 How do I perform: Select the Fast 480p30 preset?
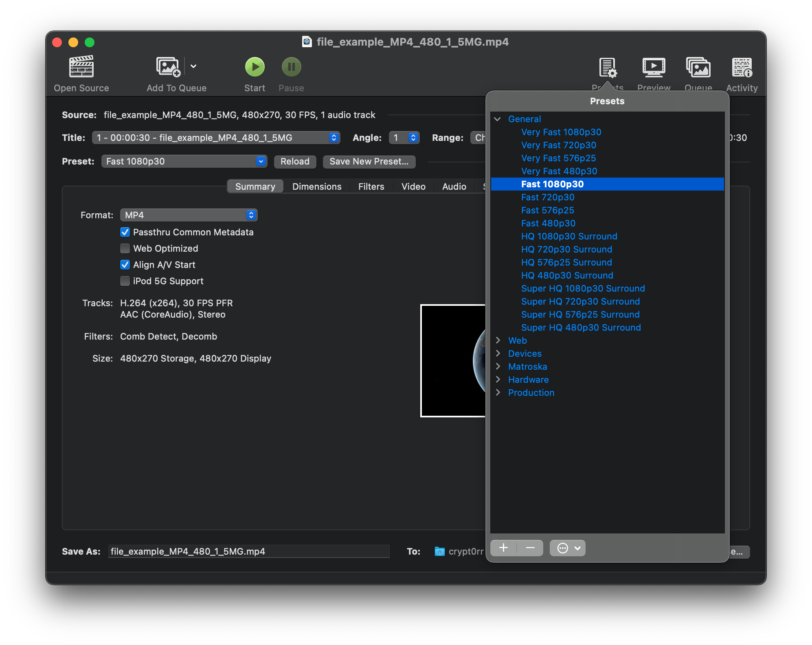coord(548,223)
